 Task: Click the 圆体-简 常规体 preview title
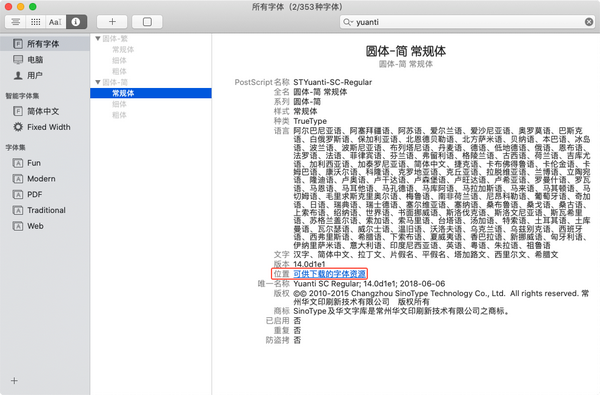tap(406, 51)
